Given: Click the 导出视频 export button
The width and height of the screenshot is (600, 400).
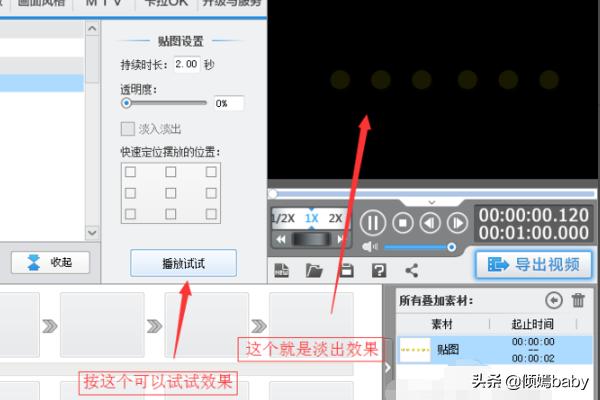Looking at the screenshot, I should click(x=534, y=264).
